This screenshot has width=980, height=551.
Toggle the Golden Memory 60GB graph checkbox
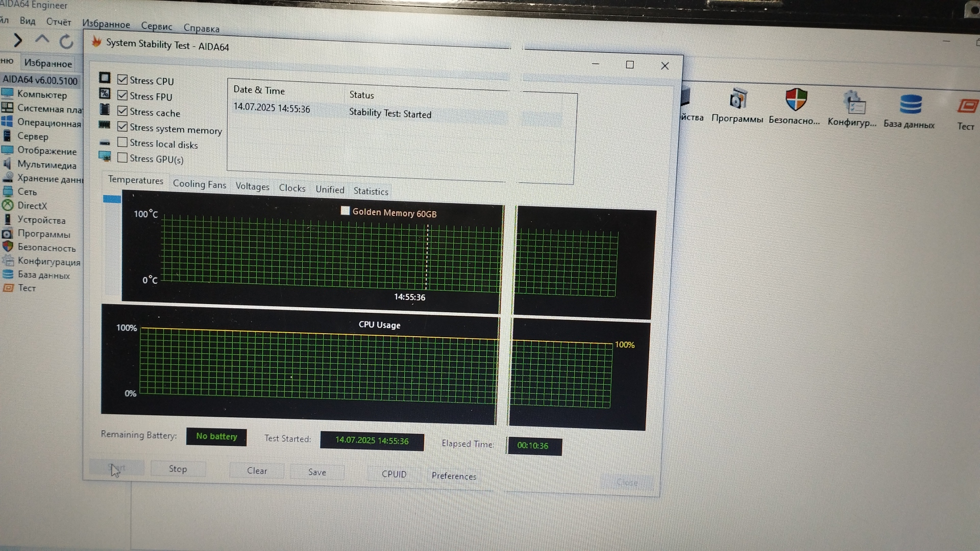[345, 211]
